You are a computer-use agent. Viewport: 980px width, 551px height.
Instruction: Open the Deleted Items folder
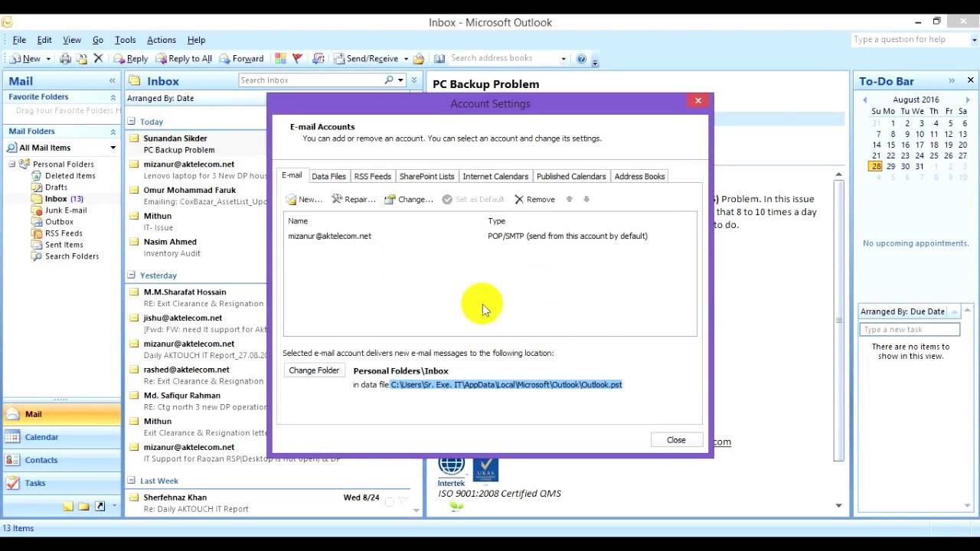pyautogui.click(x=70, y=176)
